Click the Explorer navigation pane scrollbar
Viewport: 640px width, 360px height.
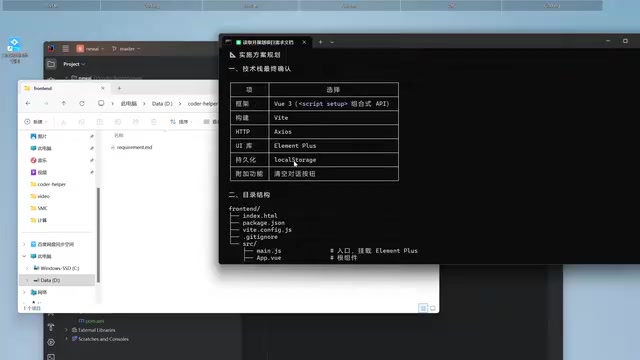click(x=98, y=235)
